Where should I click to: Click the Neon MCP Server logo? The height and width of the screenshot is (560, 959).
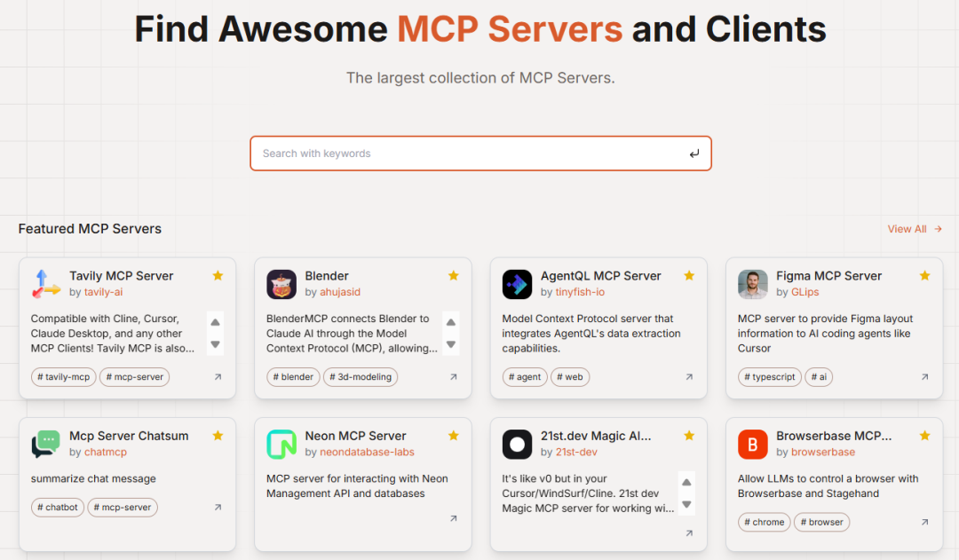[281, 444]
